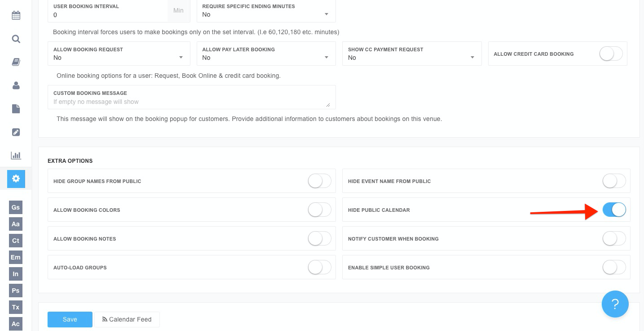This screenshot has width=644, height=331.
Task: Turn on Allow Booking Notes switch
Action: [x=319, y=239]
